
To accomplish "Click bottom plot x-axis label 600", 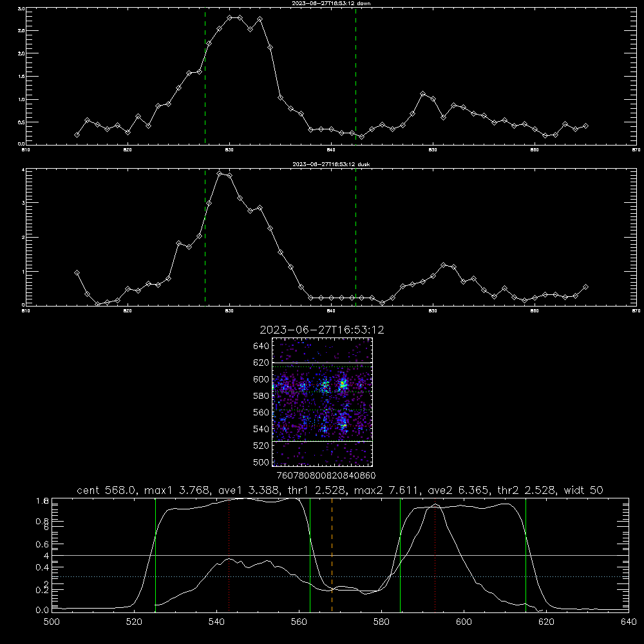I will click(x=464, y=622).
